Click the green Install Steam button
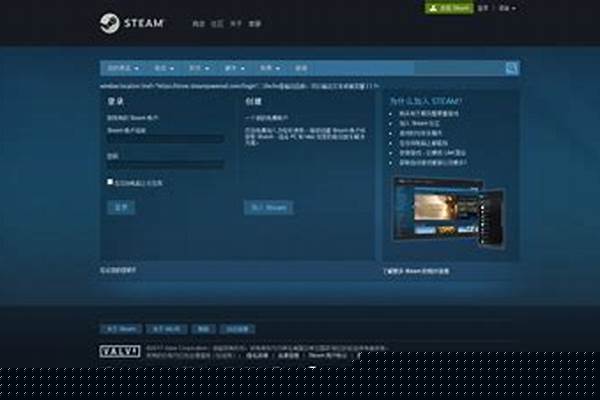Screen dimensions: 600x400 click(449, 8)
